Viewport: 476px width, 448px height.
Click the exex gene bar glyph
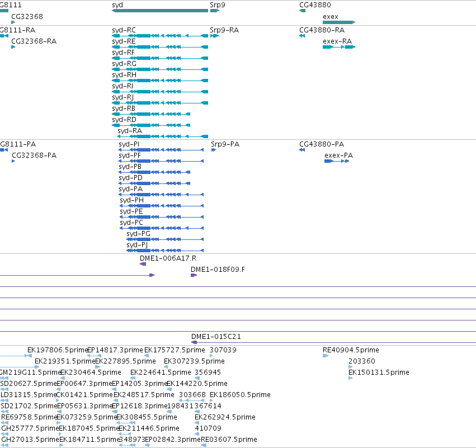click(x=339, y=22)
